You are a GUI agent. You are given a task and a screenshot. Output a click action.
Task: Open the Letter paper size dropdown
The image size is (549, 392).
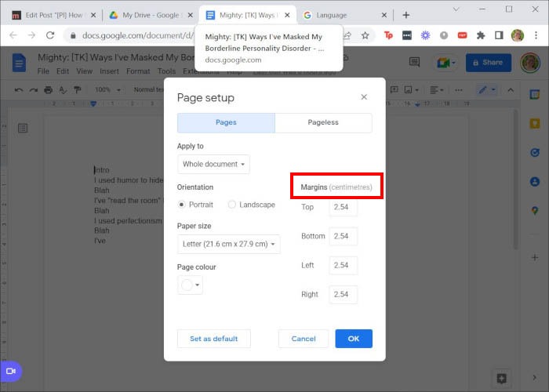coord(229,244)
